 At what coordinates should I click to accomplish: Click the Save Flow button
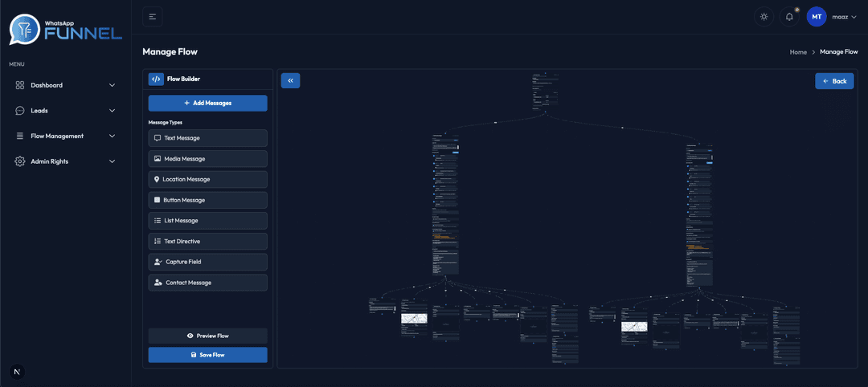tap(207, 355)
